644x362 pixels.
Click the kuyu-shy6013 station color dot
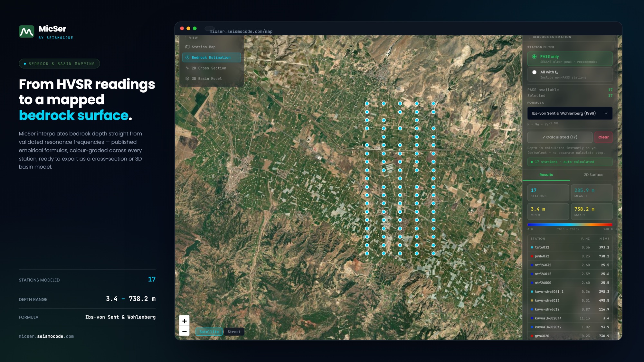click(532, 301)
